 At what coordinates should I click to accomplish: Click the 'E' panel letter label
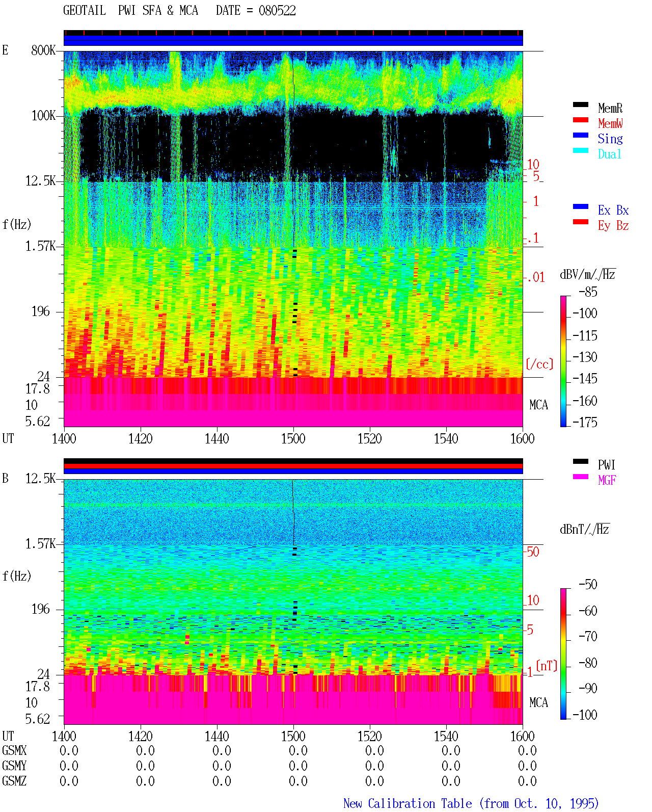5,50
